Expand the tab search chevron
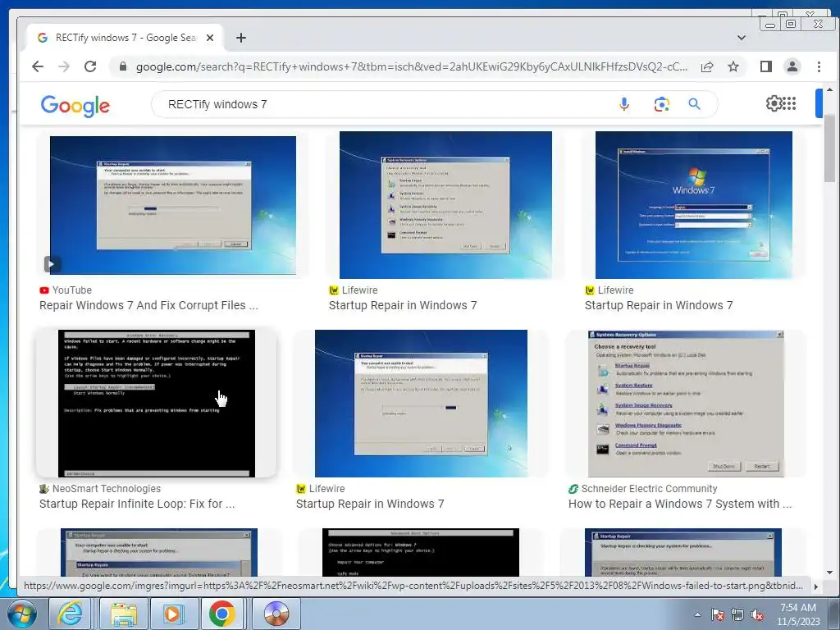Image resolution: width=840 pixels, height=630 pixels. pos(742,38)
